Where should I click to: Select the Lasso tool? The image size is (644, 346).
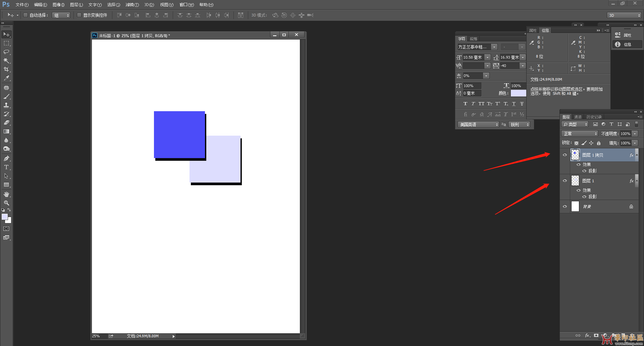click(6, 52)
